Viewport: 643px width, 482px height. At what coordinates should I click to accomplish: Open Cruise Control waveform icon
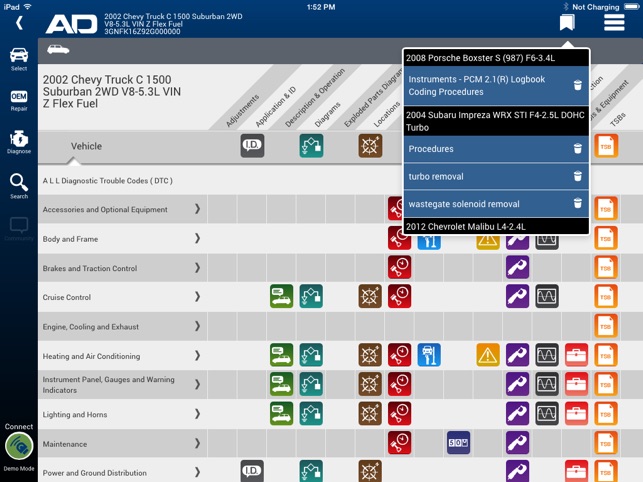[547, 296]
